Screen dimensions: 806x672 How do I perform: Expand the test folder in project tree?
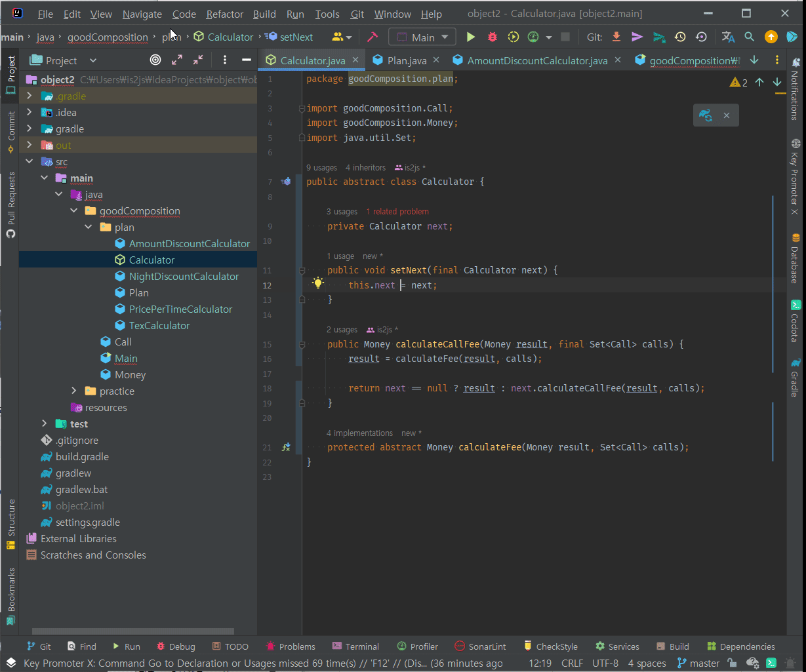pyautogui.click(x=44, y=424)
